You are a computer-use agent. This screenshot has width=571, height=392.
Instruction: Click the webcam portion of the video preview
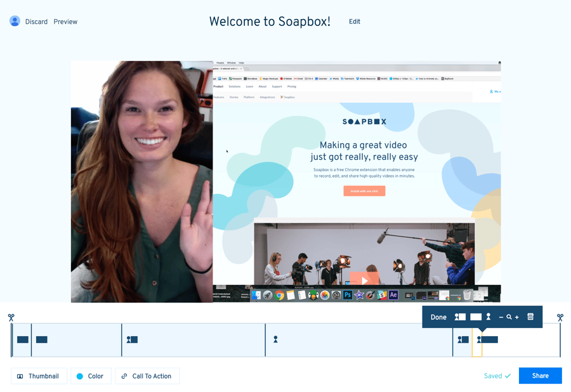point(141,181)
